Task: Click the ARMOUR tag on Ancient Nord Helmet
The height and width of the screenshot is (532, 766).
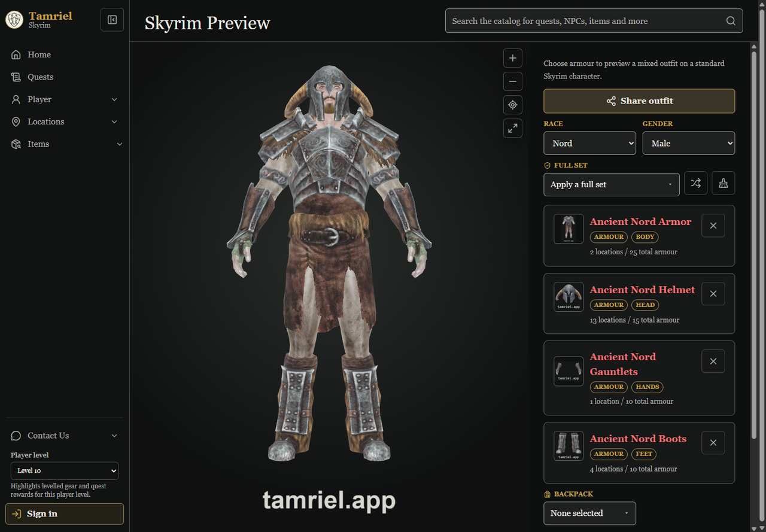Action: pos(609,305)
